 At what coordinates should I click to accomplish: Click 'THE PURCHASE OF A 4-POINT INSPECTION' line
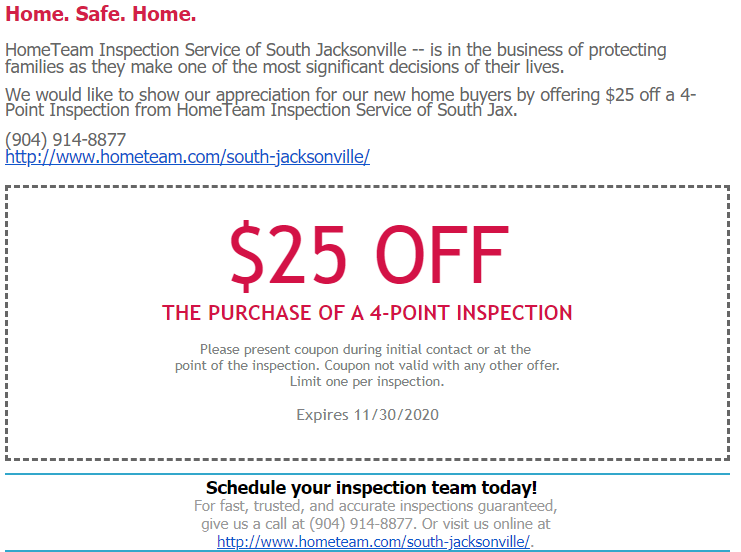367,313
